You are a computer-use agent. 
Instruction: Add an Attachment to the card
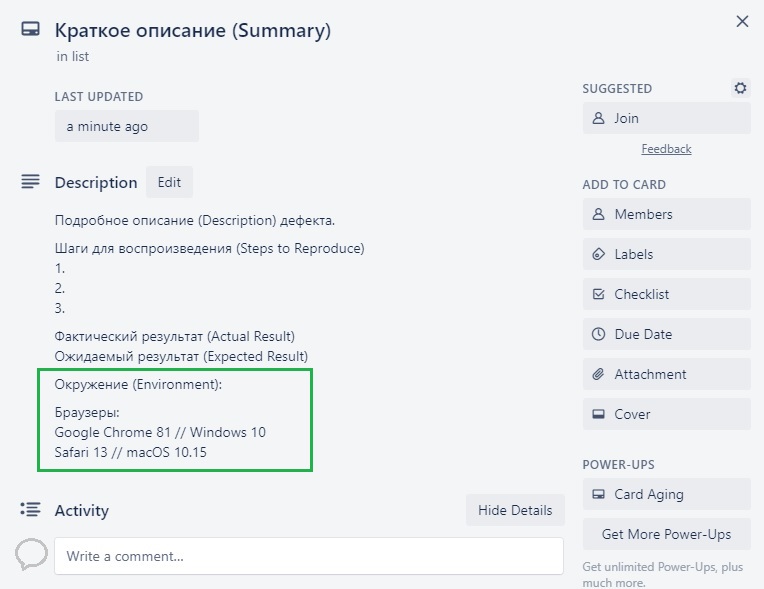tap(666, 374)
